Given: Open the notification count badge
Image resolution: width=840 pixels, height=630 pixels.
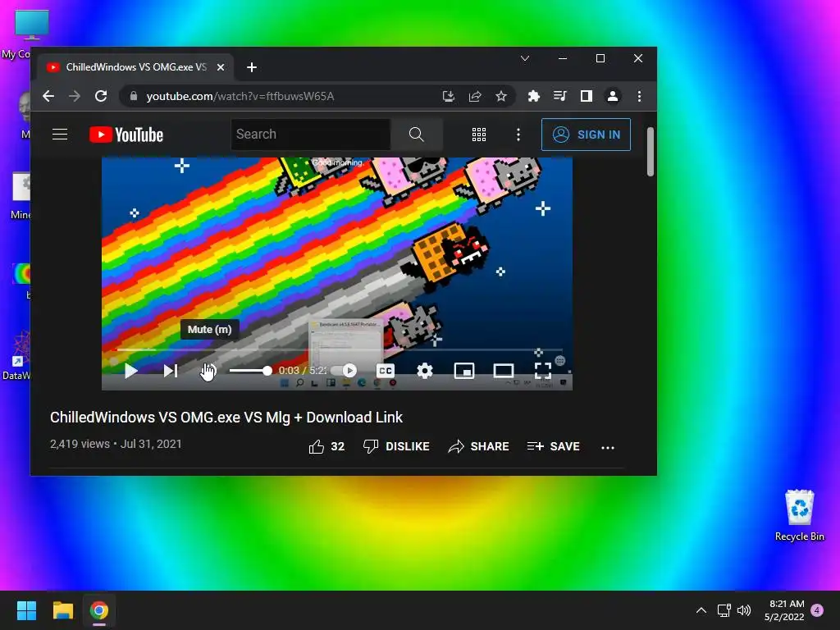Looking at the screenshot, I should coord(817,610).
